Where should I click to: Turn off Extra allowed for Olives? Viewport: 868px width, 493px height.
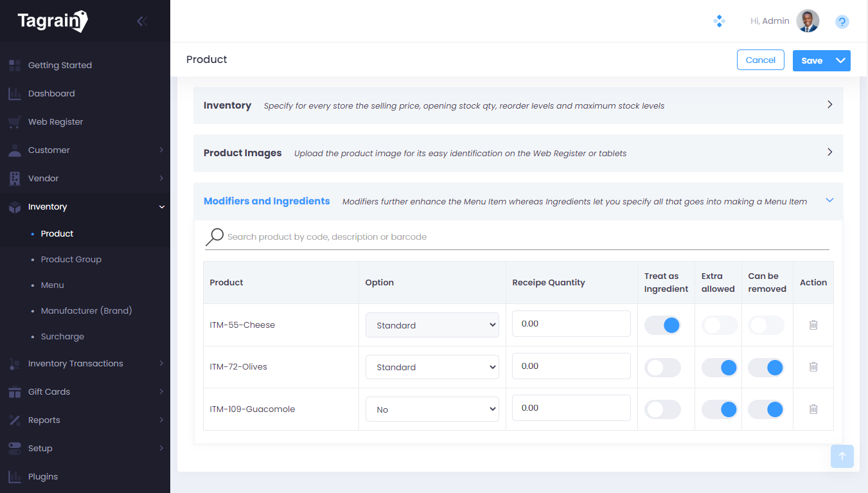tap(719, 368)
